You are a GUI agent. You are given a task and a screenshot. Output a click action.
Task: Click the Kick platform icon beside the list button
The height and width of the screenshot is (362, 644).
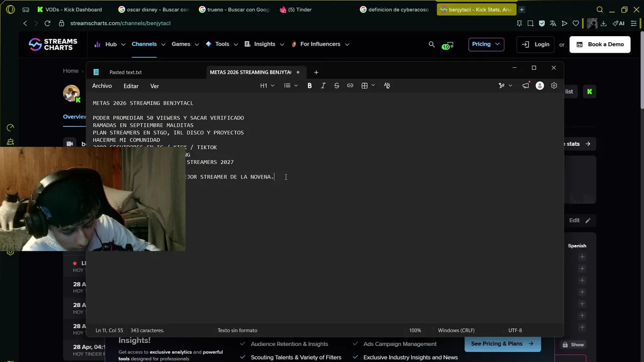[x=589, y=92]
